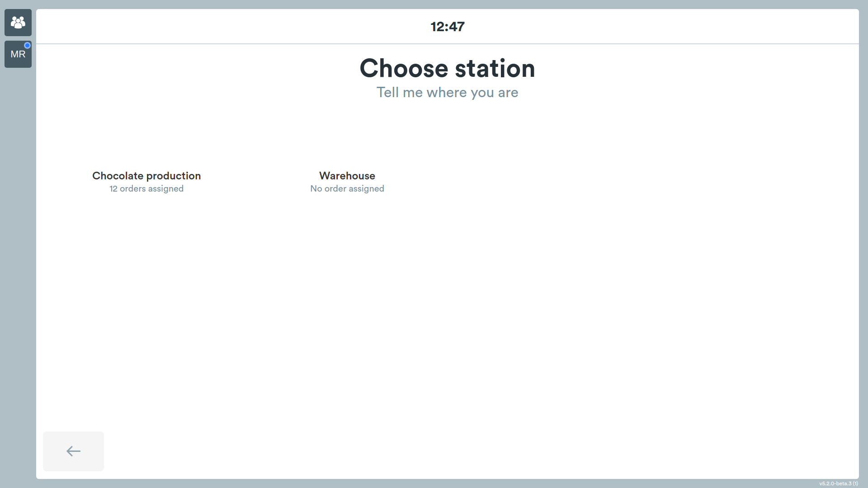Choose the Chocolate production station

[x=146, y=182]
